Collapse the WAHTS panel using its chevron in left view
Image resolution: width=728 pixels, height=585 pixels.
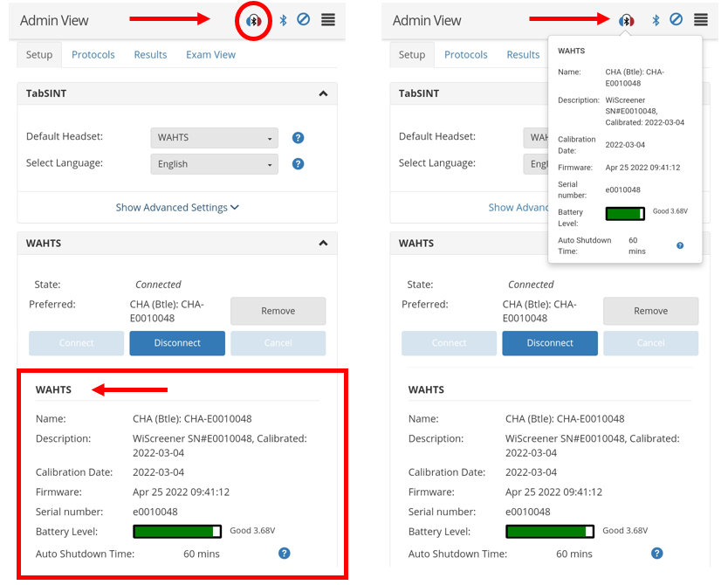tap(323, 244)
